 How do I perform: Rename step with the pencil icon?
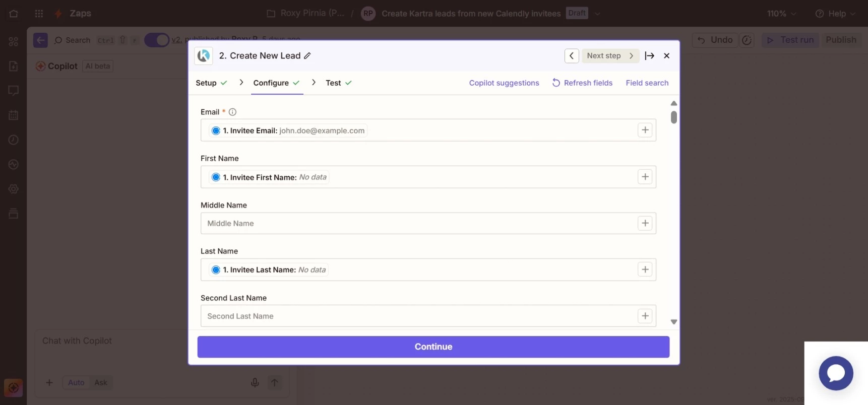[x=307, y=56]
